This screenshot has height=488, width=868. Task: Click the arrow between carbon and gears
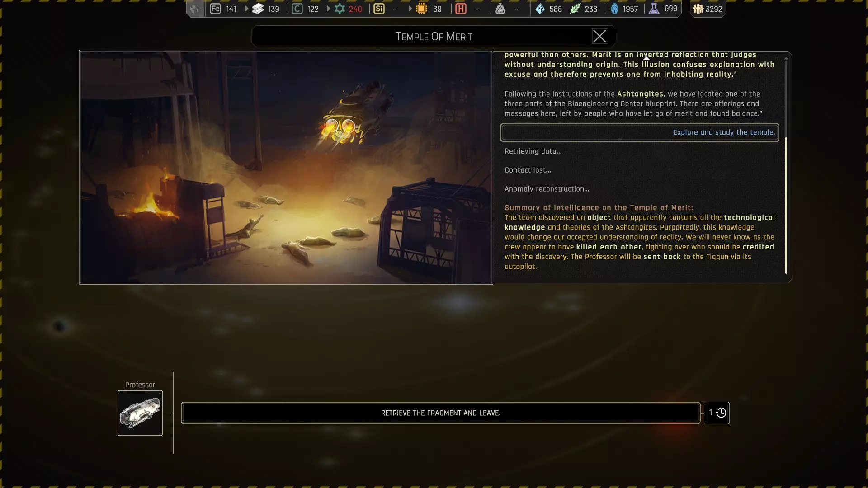tap(328, 9)
